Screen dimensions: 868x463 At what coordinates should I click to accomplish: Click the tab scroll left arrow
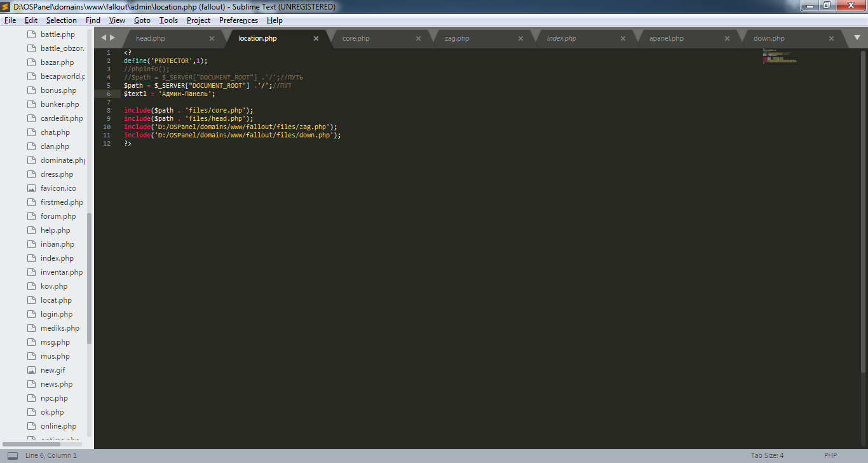104,38
